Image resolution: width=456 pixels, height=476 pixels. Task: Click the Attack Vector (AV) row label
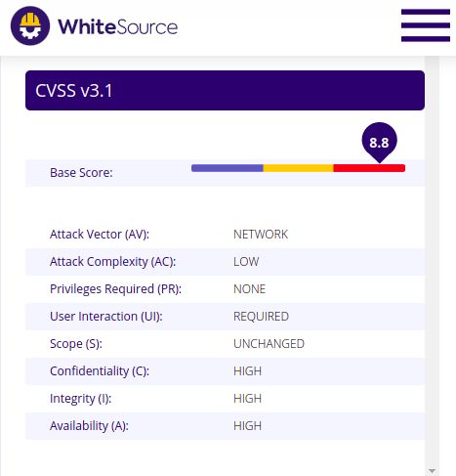click(100, 235)
